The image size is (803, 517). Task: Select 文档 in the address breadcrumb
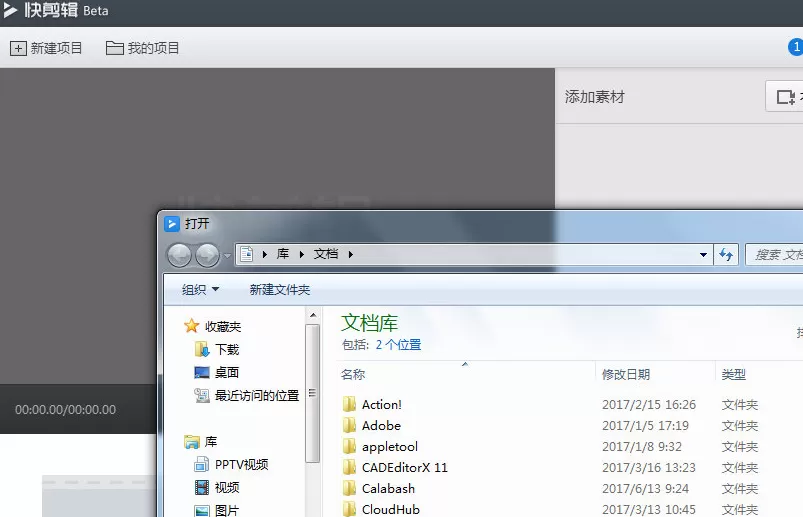point(326,254)
